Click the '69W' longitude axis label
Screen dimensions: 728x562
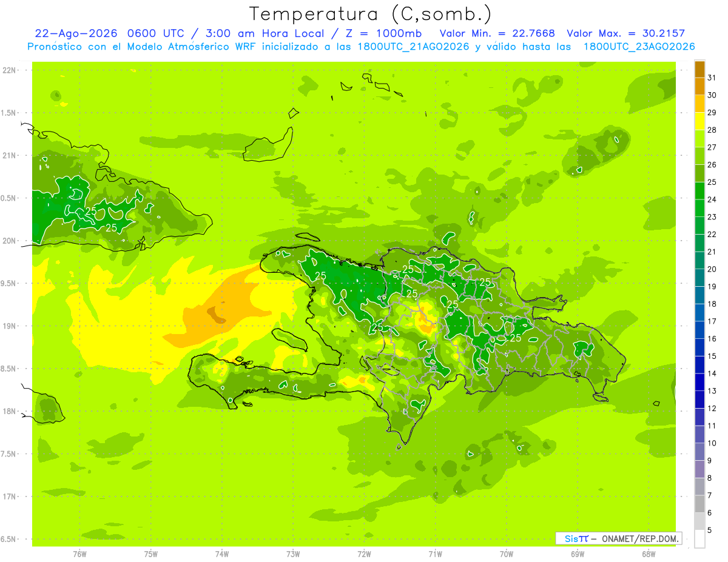coord(578,554)
